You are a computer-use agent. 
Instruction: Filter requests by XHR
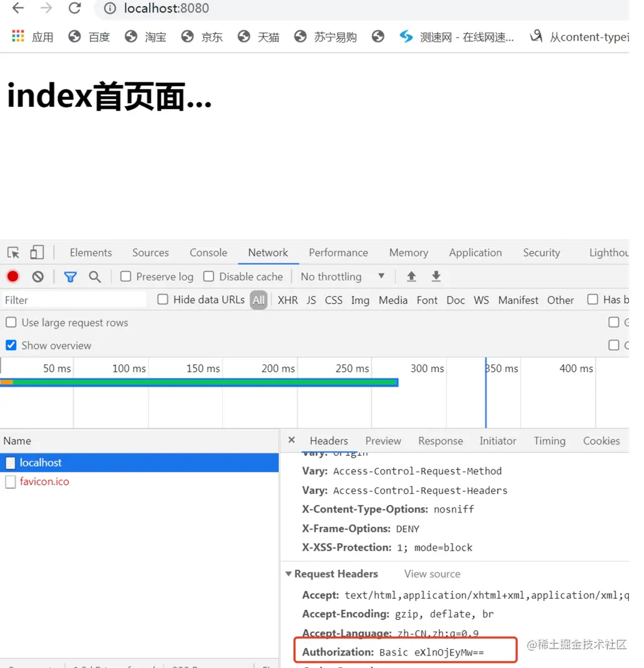(288, 300)
